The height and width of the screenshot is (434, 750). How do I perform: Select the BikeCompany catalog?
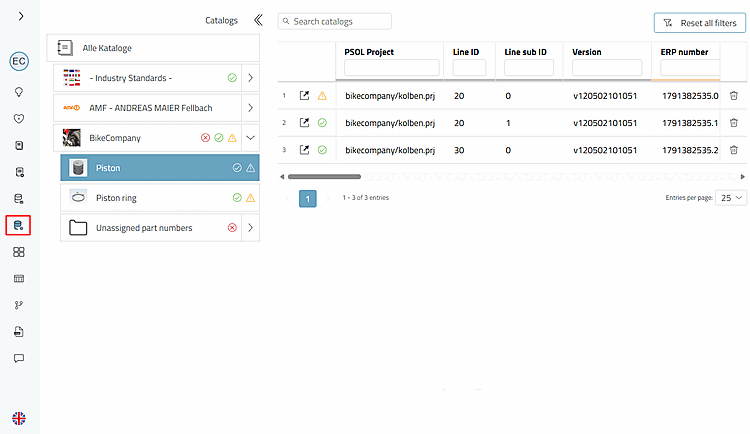(147, 138)
